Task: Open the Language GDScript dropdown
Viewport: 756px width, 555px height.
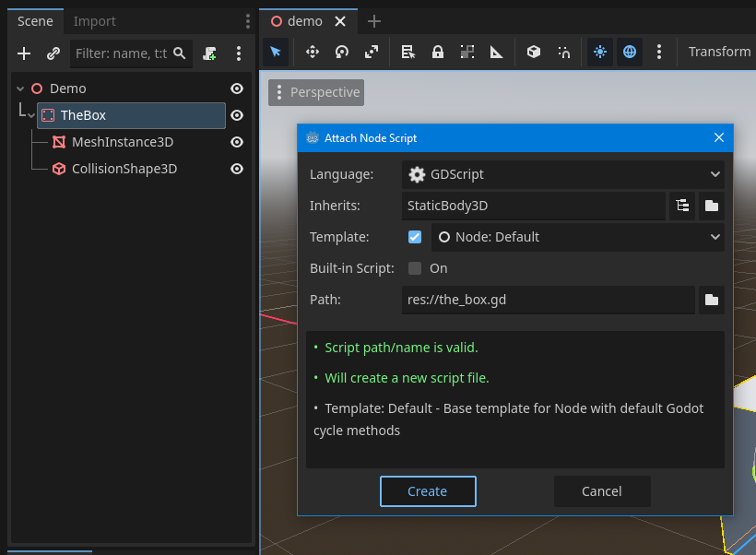Action: coord(562,174)
